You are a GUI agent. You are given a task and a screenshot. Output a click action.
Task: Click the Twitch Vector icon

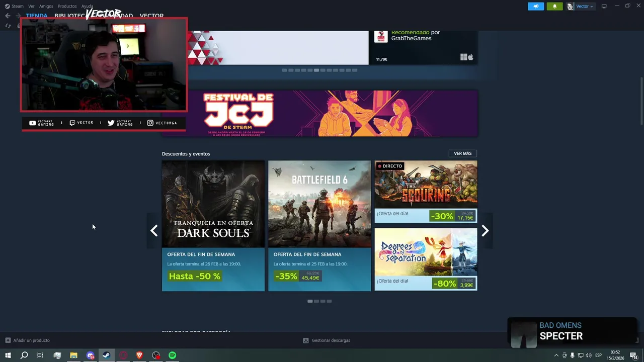coord(72,123)
